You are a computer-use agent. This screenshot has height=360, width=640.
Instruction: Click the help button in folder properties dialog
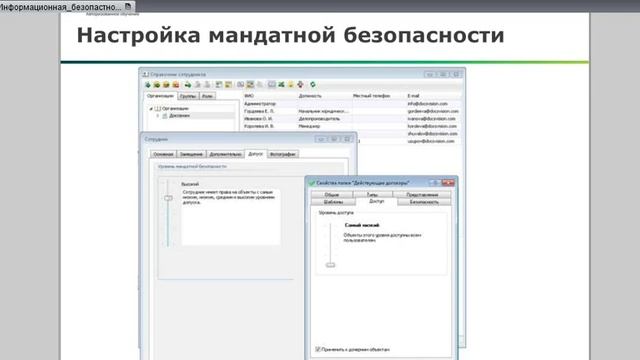[434, 183]
